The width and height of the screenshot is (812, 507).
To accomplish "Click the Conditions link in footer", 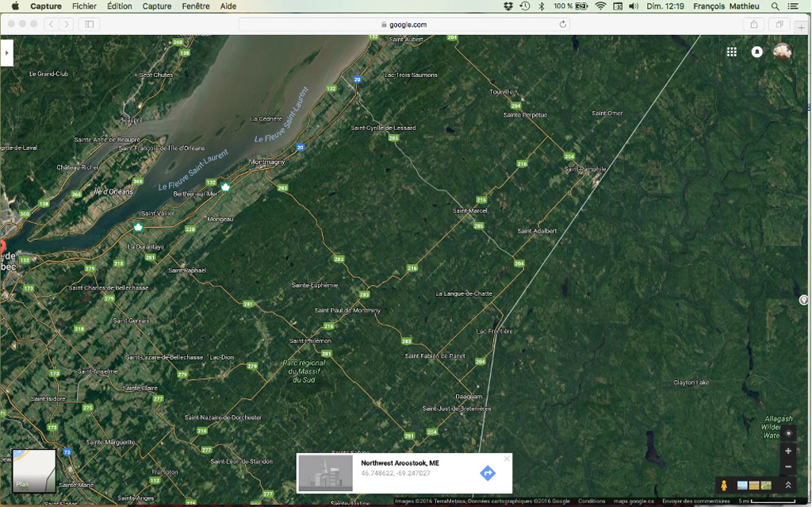I will 592,501.
